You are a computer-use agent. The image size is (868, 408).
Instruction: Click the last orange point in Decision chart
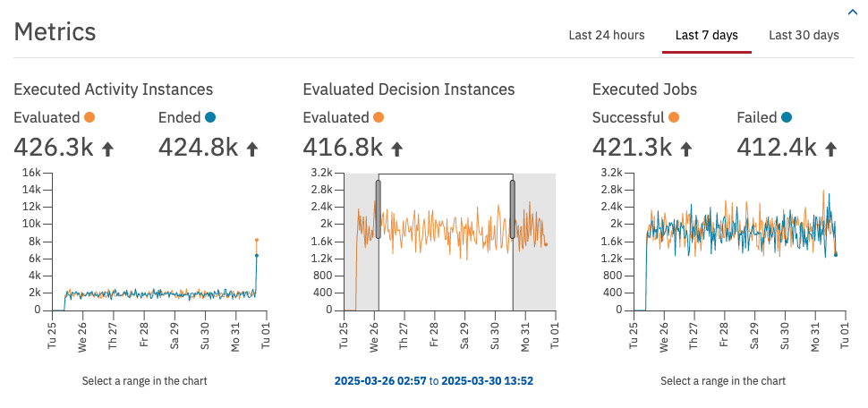[x=546, y=244]
